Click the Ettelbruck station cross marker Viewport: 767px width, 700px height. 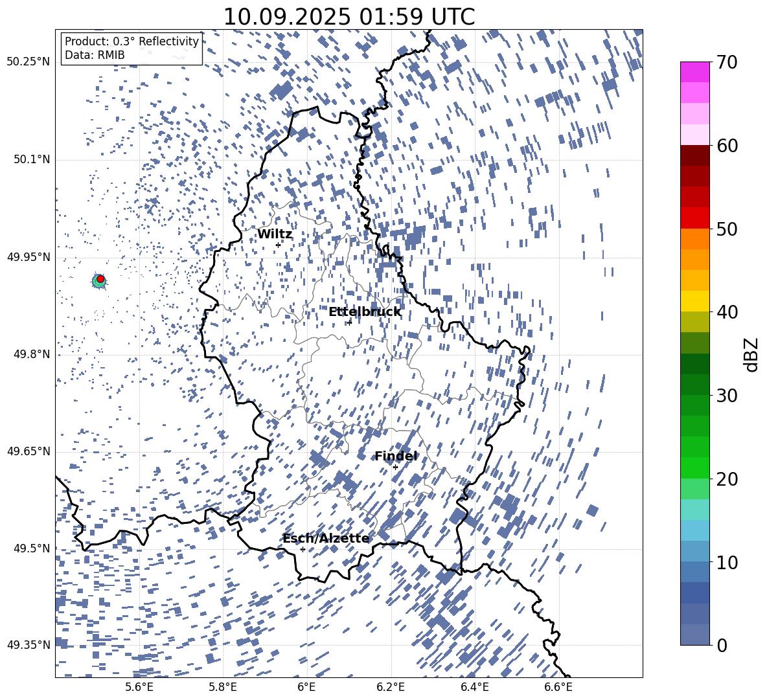click(349, 322)
